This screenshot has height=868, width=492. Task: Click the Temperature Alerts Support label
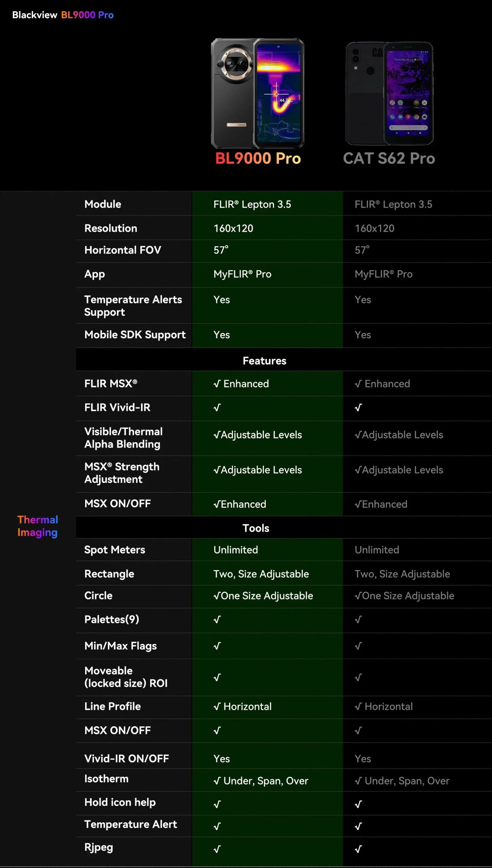[133, 305]
